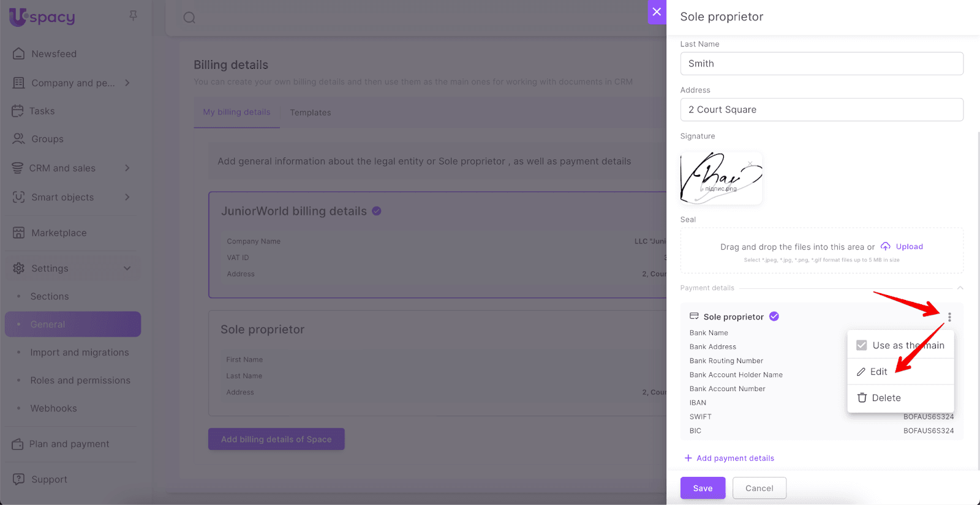Viewport: 980px width, 505px height.
Task: Click the Add payment details link
Action: click(x=735, y=458)
